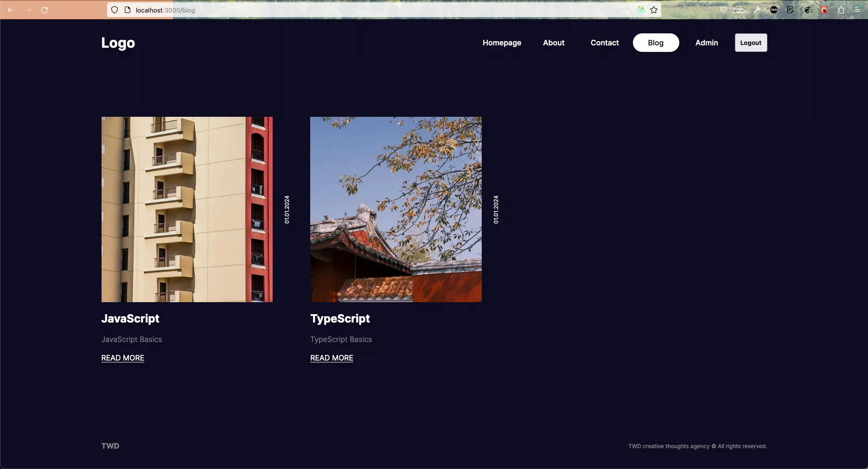The width and height of the screenshot is (868, 469).
Task: Open the browser hamburger application menu
Action: pos(857,10)
